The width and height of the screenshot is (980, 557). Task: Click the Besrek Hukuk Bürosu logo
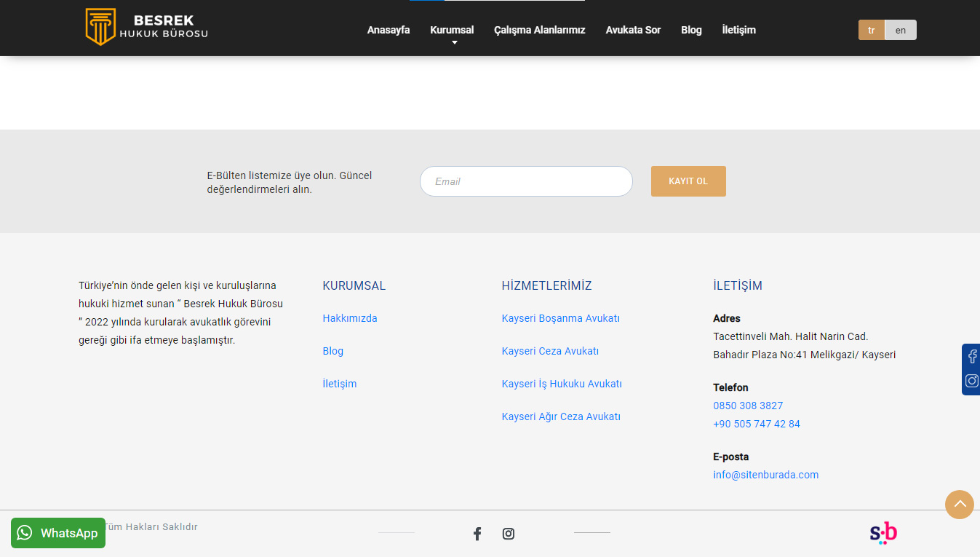147,27
